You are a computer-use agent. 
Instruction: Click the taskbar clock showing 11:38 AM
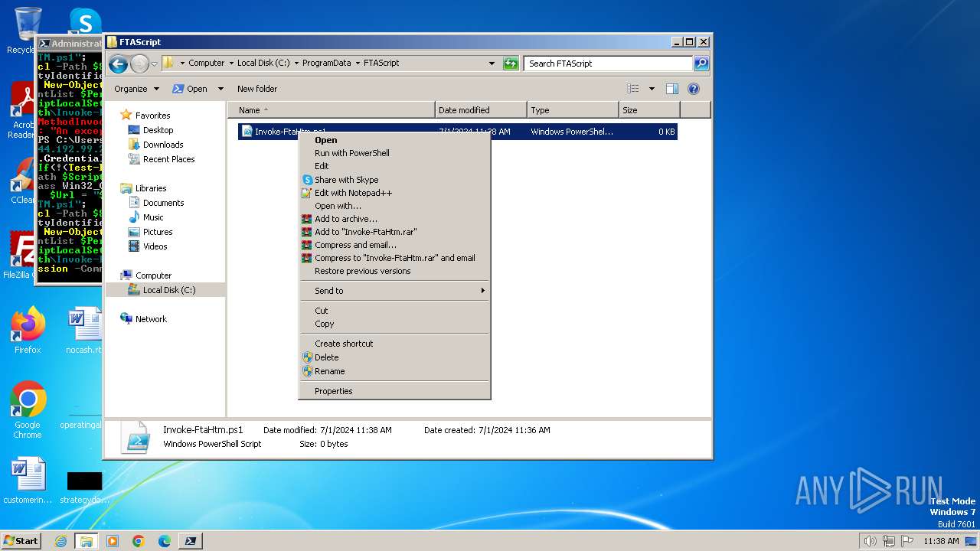coord(941,541)
